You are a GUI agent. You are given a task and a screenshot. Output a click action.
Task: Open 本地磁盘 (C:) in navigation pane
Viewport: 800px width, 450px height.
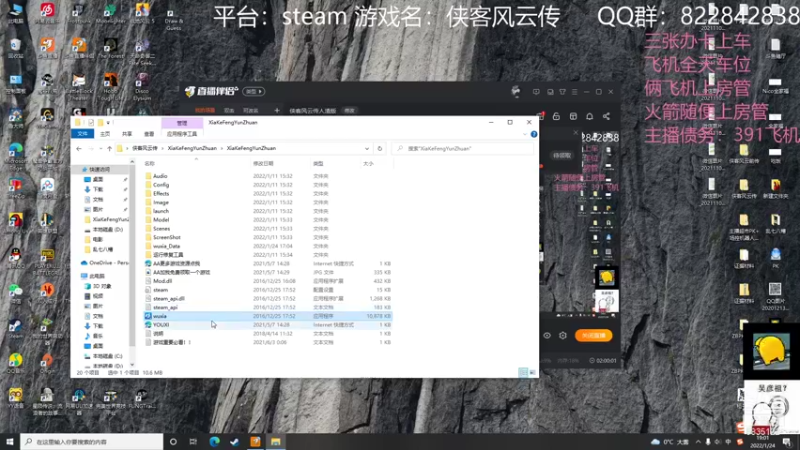coord(104,356)
